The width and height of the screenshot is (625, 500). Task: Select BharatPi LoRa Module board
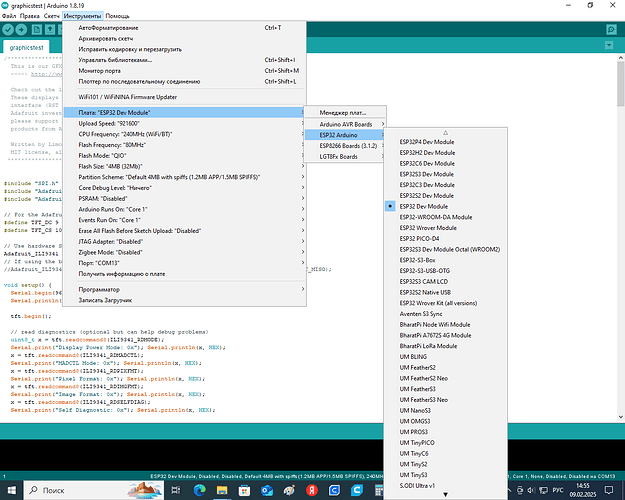445,346
